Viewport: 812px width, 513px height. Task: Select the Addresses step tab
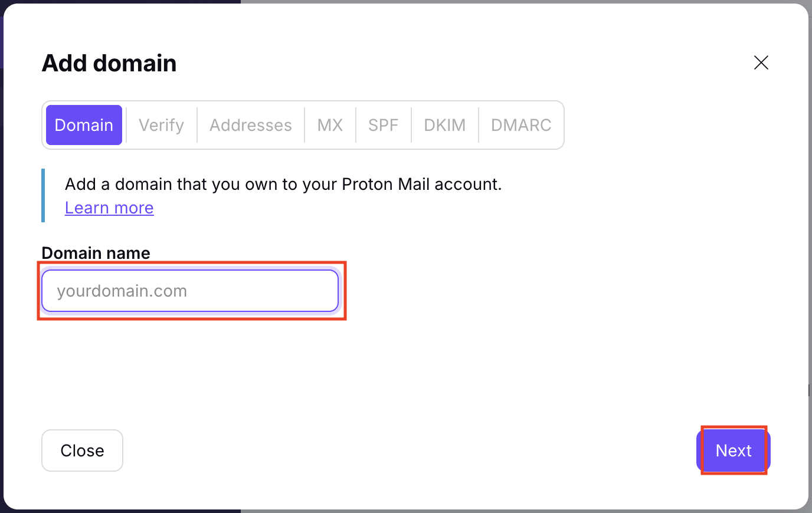[x=250, y=124]
